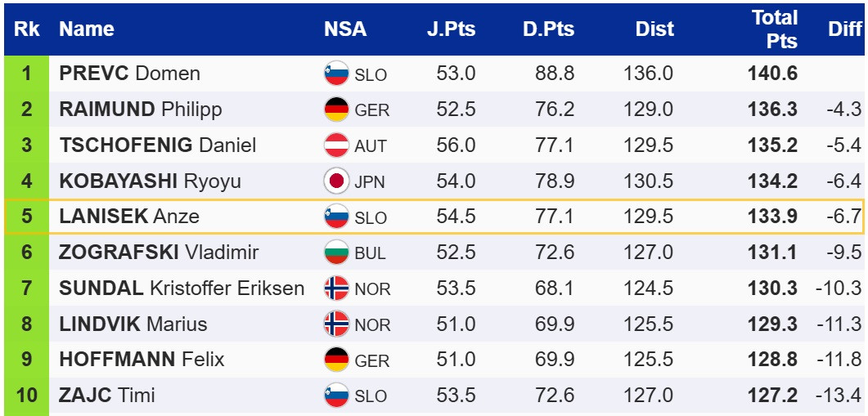868x416 pixels.
Task: Click Slovenia flag icon beside Domen Prevc
Action: 336,74
